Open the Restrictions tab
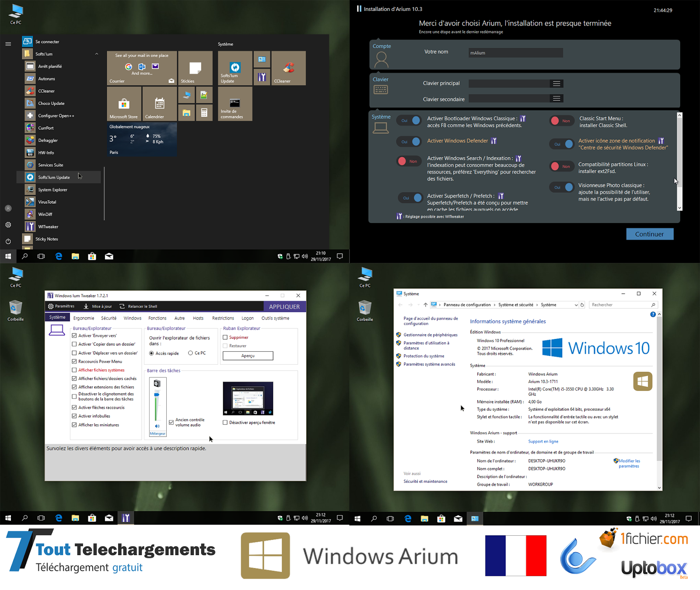 coord(223,318)
